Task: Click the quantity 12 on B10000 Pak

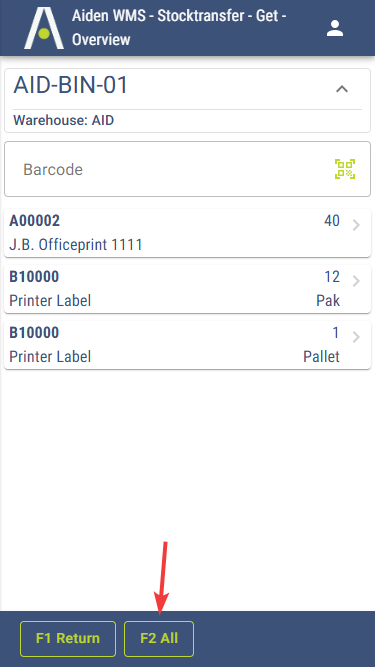Action: tap(332, 277)
